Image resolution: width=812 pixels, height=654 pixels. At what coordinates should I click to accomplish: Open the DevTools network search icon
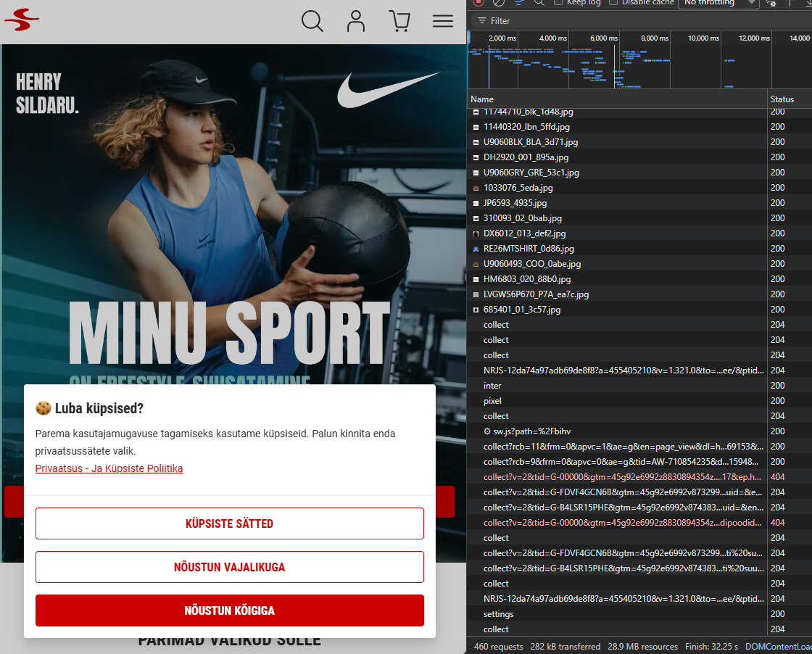click(x=539, y=2)
